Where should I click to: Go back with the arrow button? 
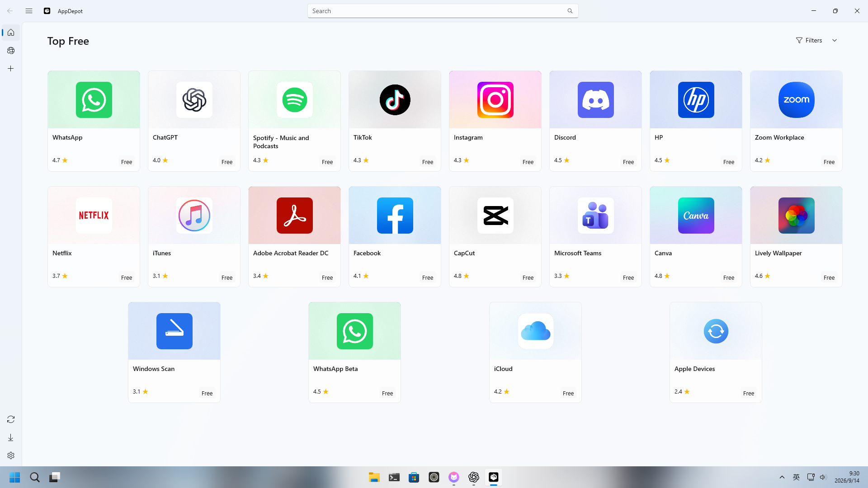click(x=10, y=11)
